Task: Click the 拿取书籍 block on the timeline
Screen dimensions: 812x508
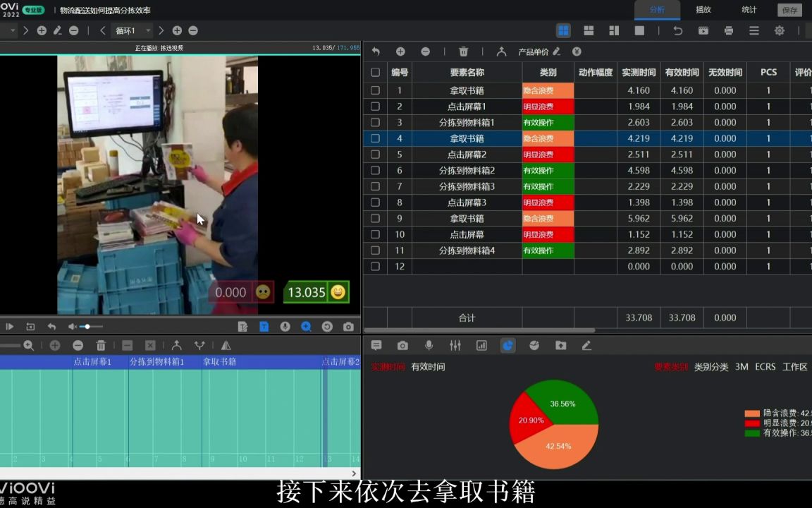Action: 221,361
